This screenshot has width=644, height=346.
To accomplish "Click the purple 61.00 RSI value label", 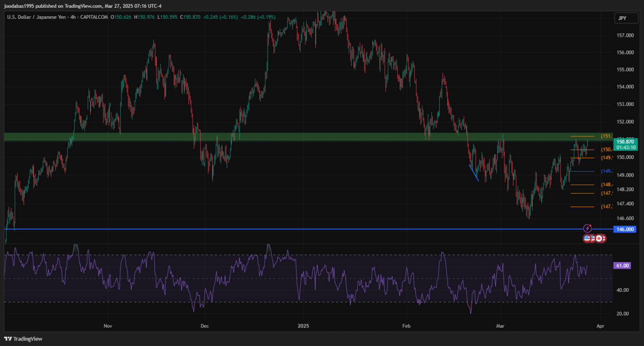I will point(622,266).
